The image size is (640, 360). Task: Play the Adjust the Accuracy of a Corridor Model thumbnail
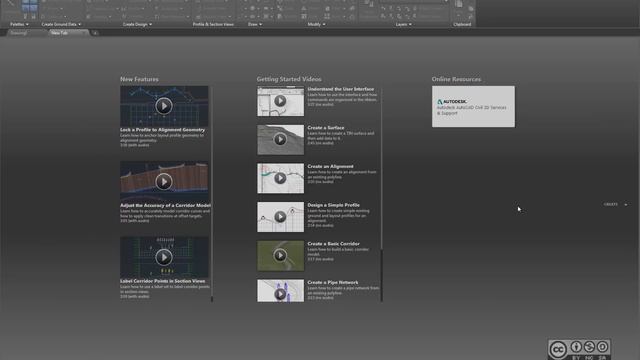click(x=164, y=182)
